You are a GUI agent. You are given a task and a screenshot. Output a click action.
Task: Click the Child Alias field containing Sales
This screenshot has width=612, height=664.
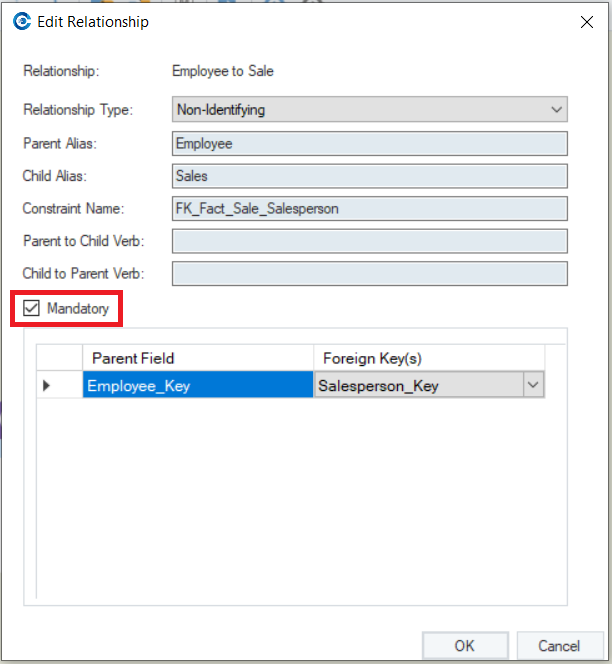pyautogui.click(x=369, y=176)
